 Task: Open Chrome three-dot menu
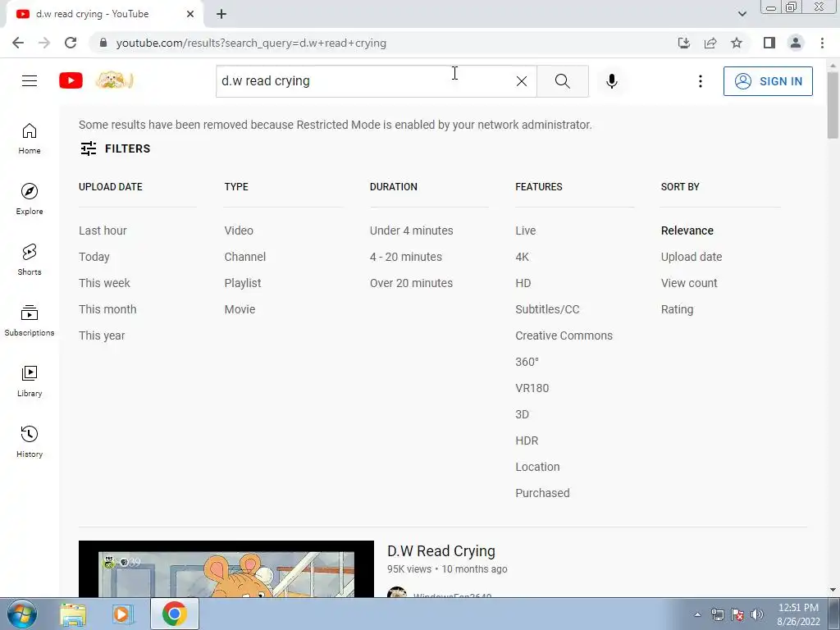click(x=822, y=43)
